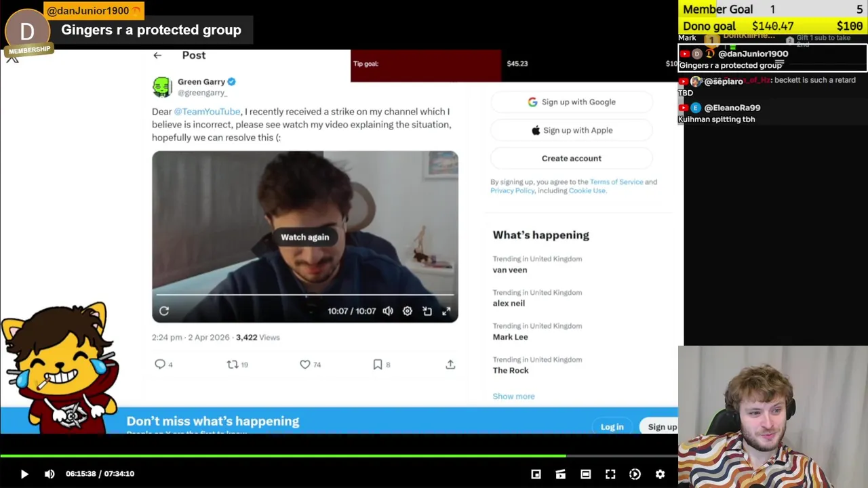Open @sepiaro chat username
This screenshot has height=488, width=868.
click(724, 81)
